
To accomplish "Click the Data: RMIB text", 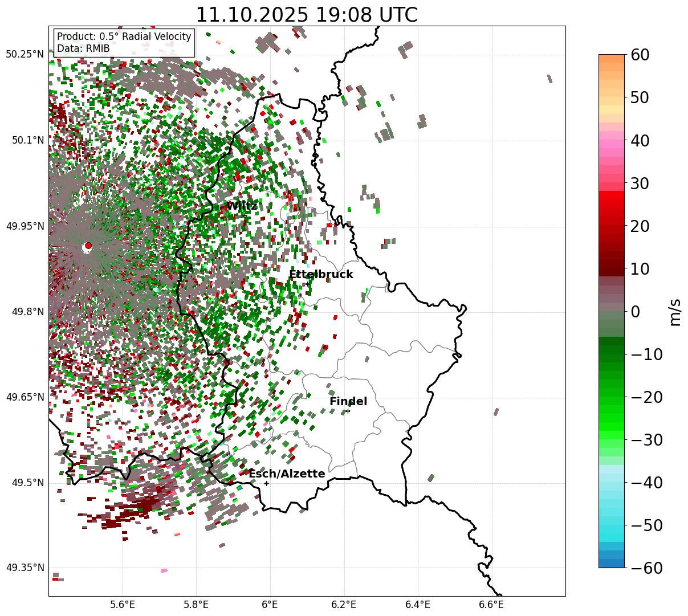I will tap(83, 49).
